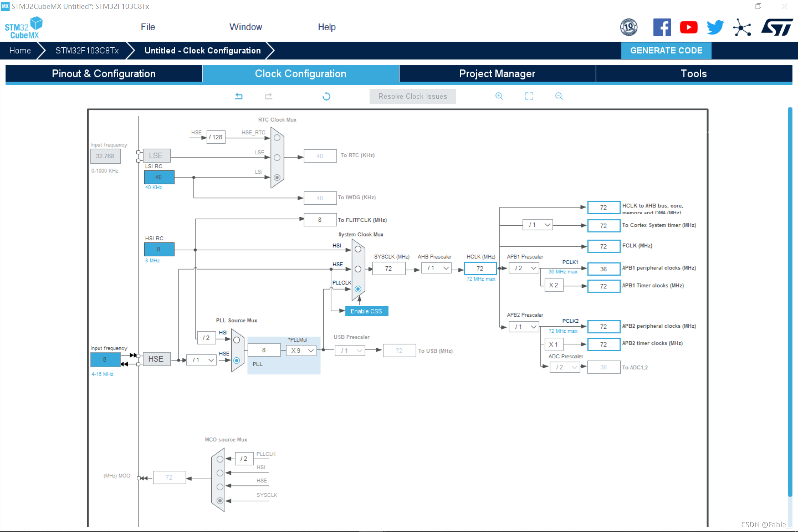Select HSI in the PLL Source Mux

pos(237,340)
